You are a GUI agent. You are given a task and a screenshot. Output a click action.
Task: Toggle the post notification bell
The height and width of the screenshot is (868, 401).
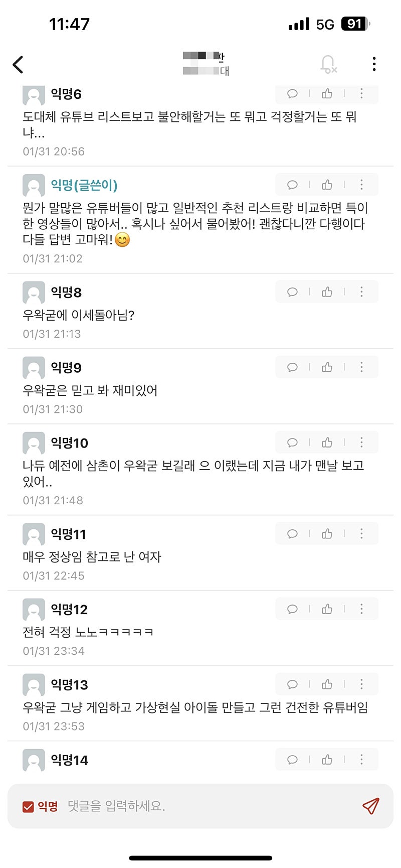coord(328,64)
